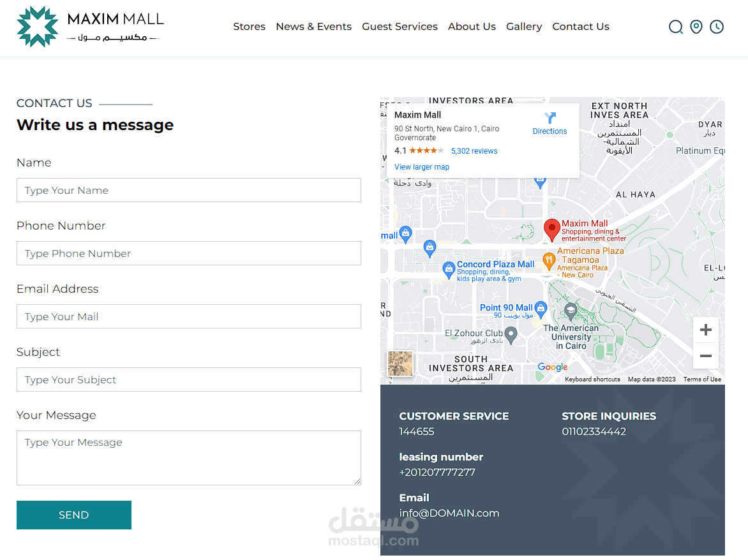Zoom out the map with minus button
Screen dimensions: 748x560
tap(705, 355)
